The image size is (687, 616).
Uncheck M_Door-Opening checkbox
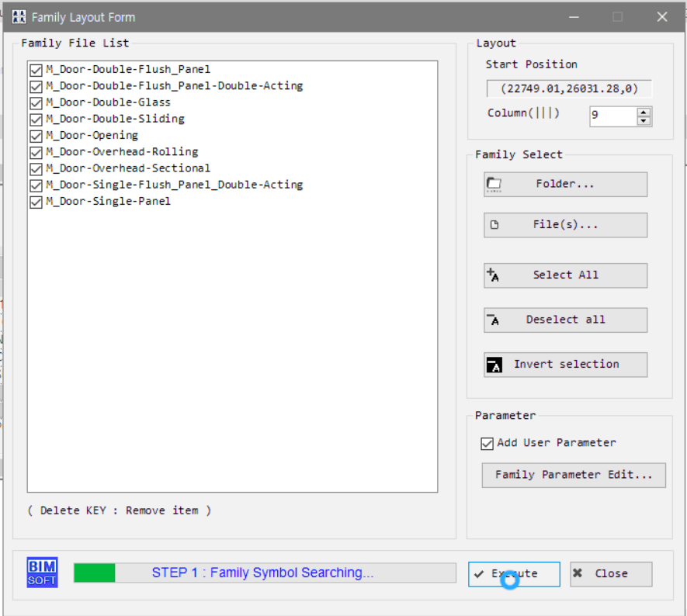click(x=36, y=137)
